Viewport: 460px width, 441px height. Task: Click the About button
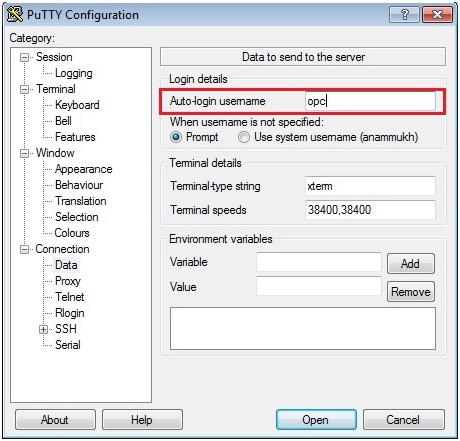(55, 420)
